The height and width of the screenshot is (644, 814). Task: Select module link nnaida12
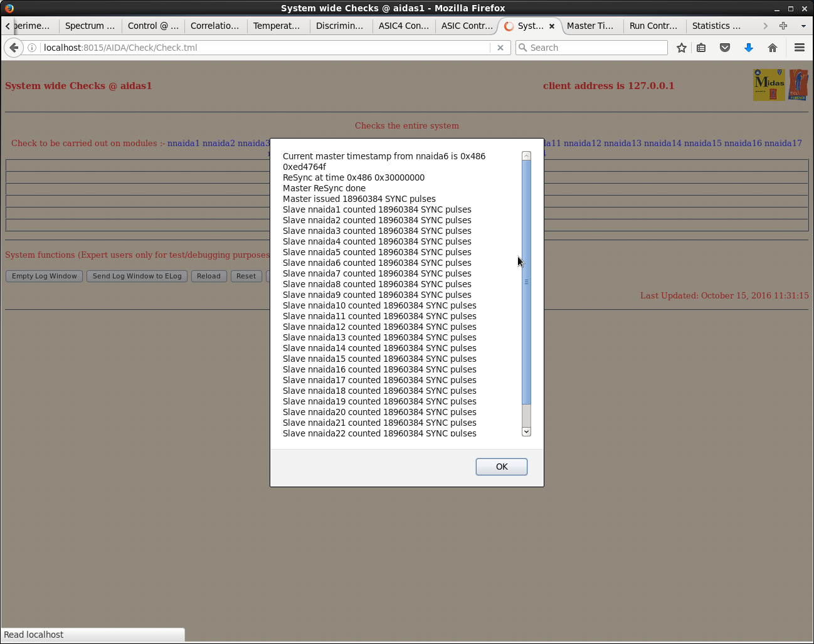click(x=582, y=143)
